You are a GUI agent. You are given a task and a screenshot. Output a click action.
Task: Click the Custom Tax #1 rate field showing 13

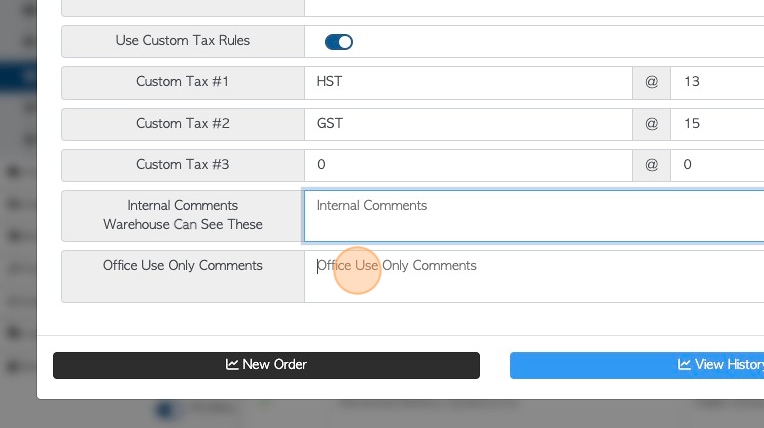(x=717, y=83)
